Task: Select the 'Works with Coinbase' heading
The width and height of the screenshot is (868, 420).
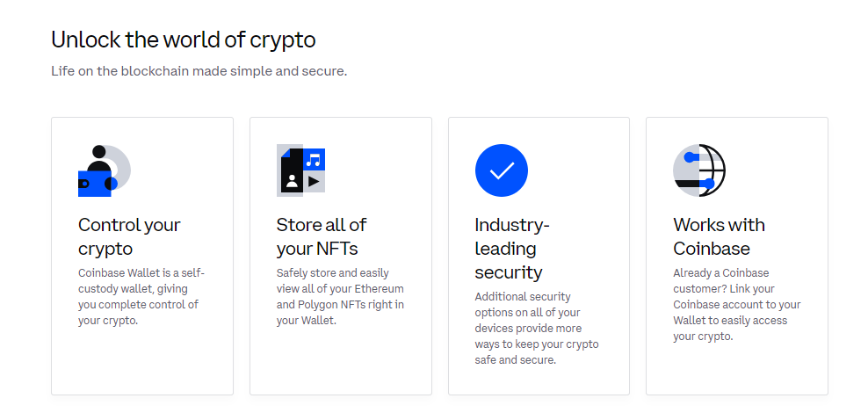Action: point(719,236)
